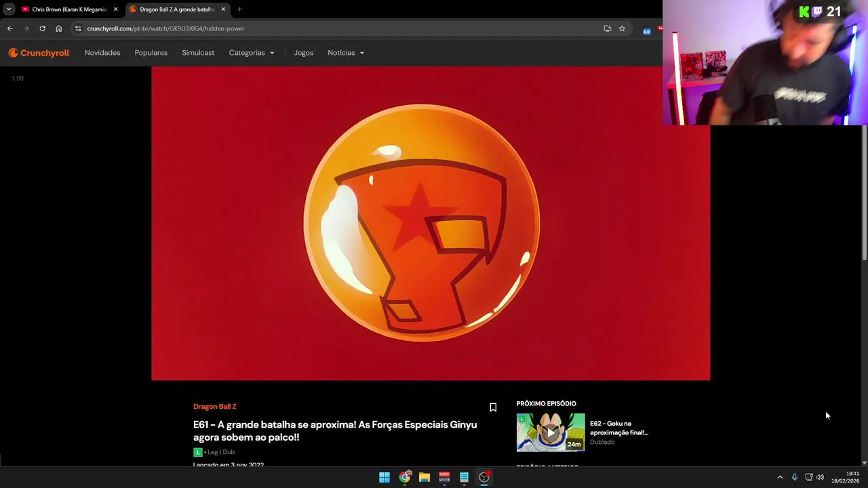Open the tab search dropdown arrow
868x488 pixels.
point(9,9)
